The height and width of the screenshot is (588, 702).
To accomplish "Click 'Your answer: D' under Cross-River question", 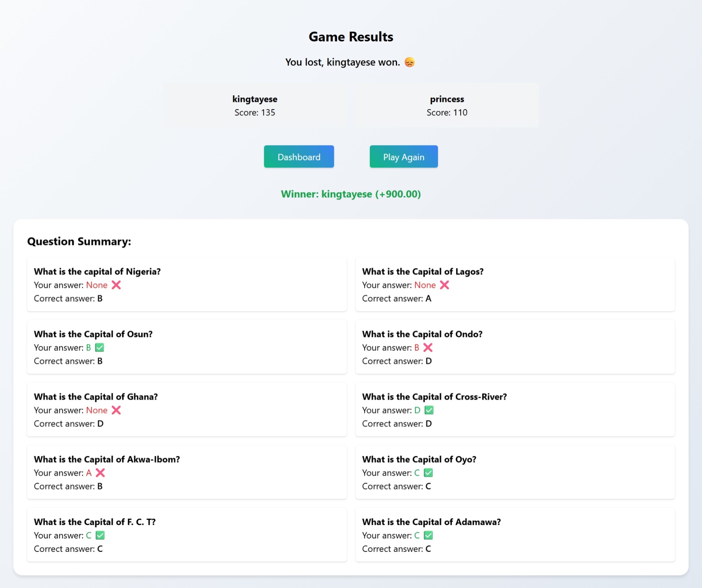I will [391, 410].
